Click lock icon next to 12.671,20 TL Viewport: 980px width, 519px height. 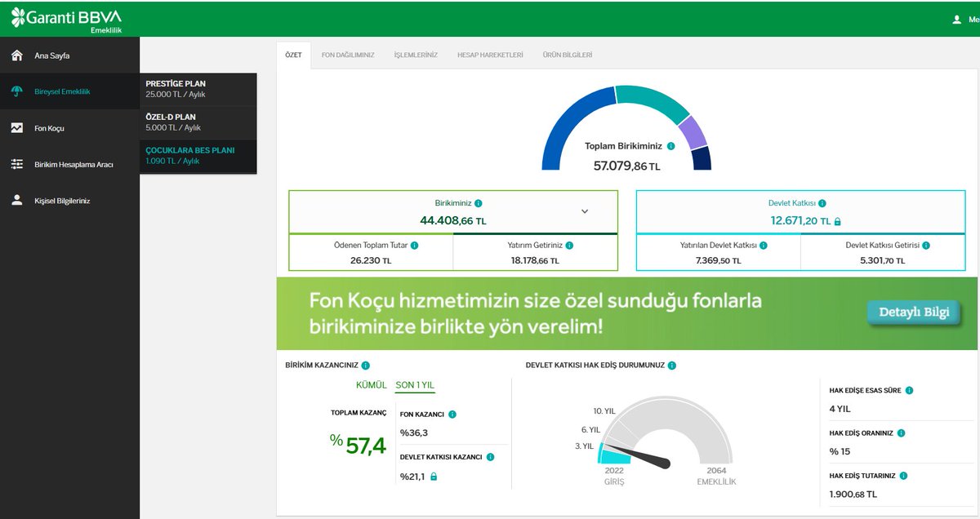click(837, 221)
